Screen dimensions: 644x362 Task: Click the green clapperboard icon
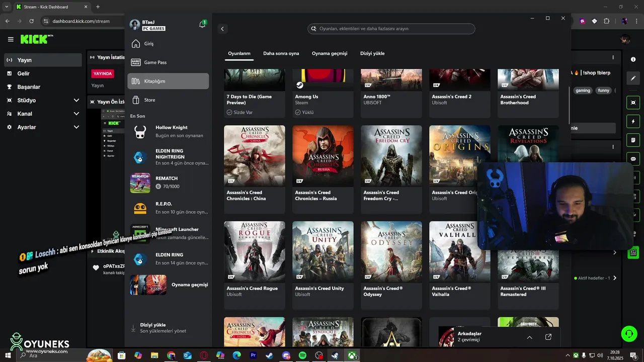633,252
